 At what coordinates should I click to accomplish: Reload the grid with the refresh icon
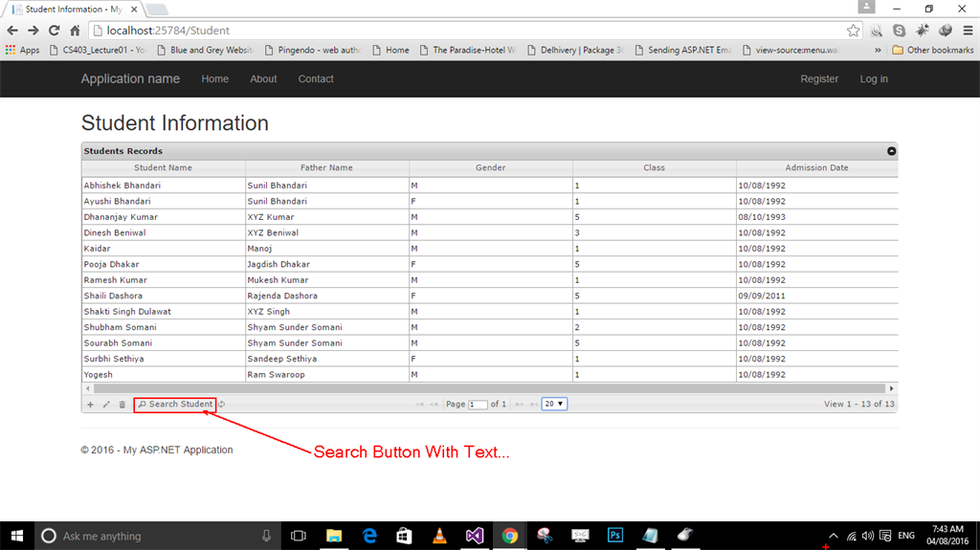pos(222,405)
